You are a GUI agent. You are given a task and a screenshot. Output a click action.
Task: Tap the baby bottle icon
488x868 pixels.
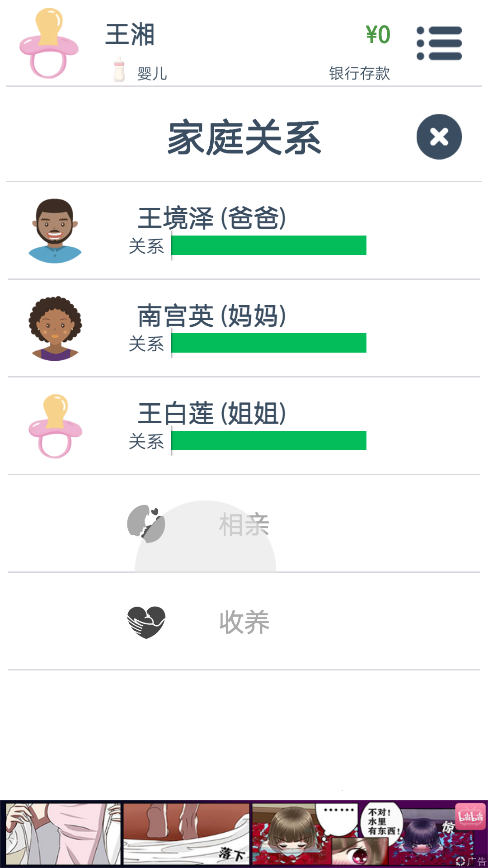coord(119,70)
